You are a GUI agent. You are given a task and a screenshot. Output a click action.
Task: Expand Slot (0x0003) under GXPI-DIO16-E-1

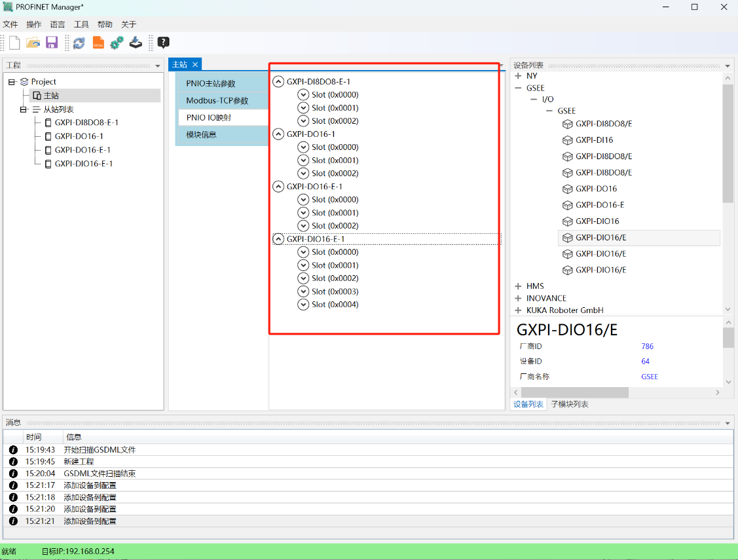(303, 291)
